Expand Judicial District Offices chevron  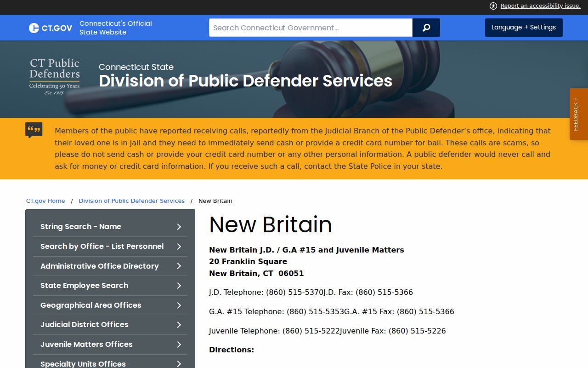click(x=179, y=325)
